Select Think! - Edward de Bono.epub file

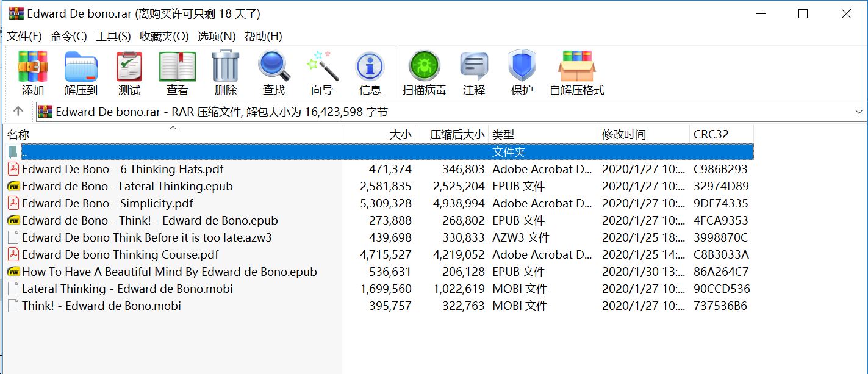tap(150, 220)
